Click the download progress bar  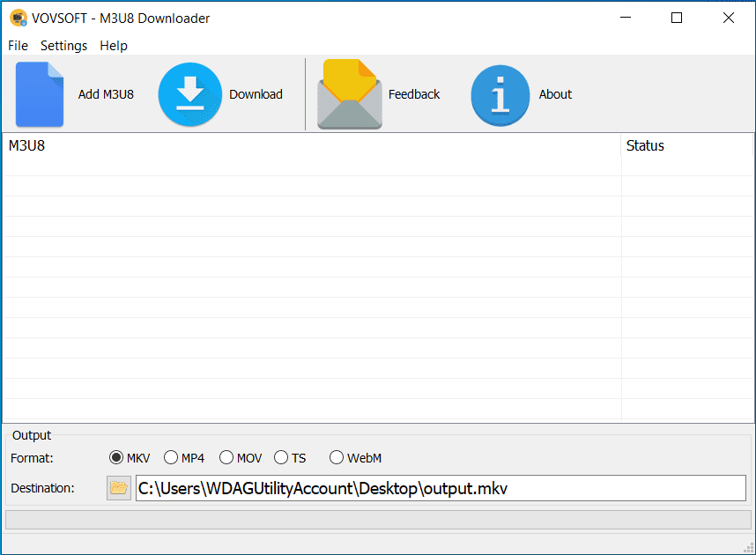pyautogui.click(x=378, y=520)
